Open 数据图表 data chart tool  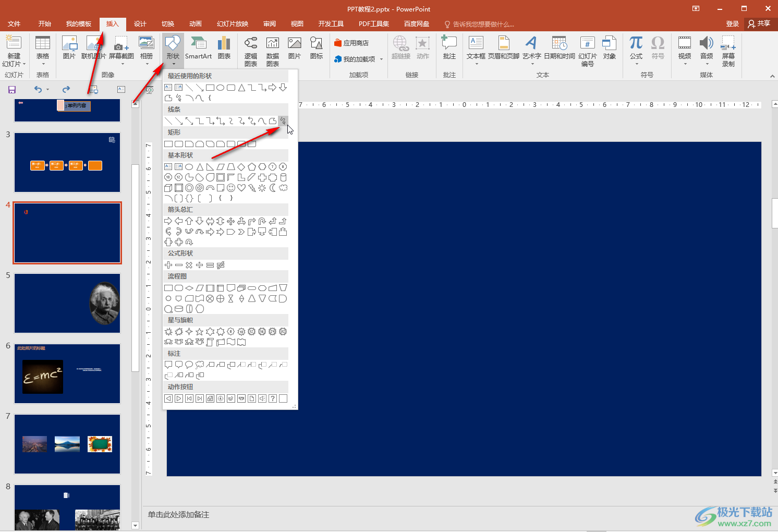tap(273, 51)
